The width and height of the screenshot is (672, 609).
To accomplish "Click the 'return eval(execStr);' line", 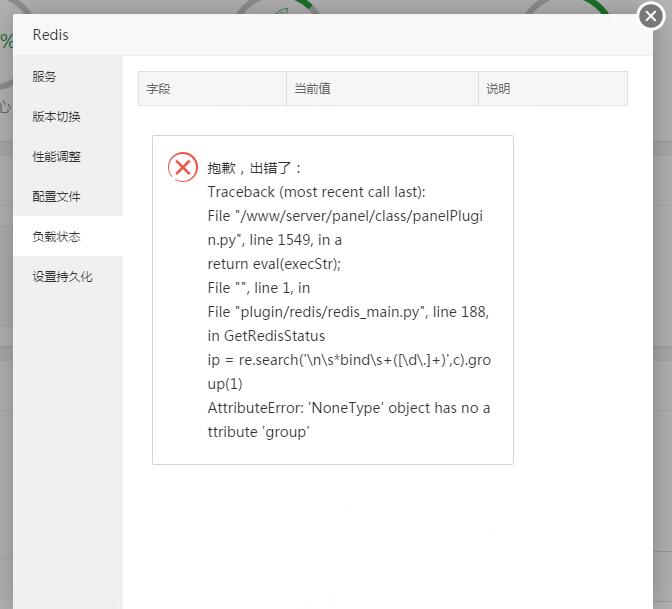I will coord(274,264).
